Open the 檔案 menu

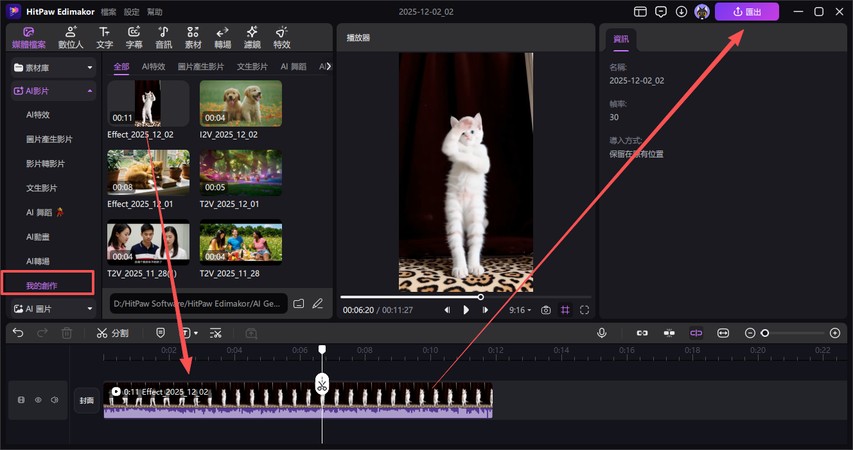coord(108,11)
